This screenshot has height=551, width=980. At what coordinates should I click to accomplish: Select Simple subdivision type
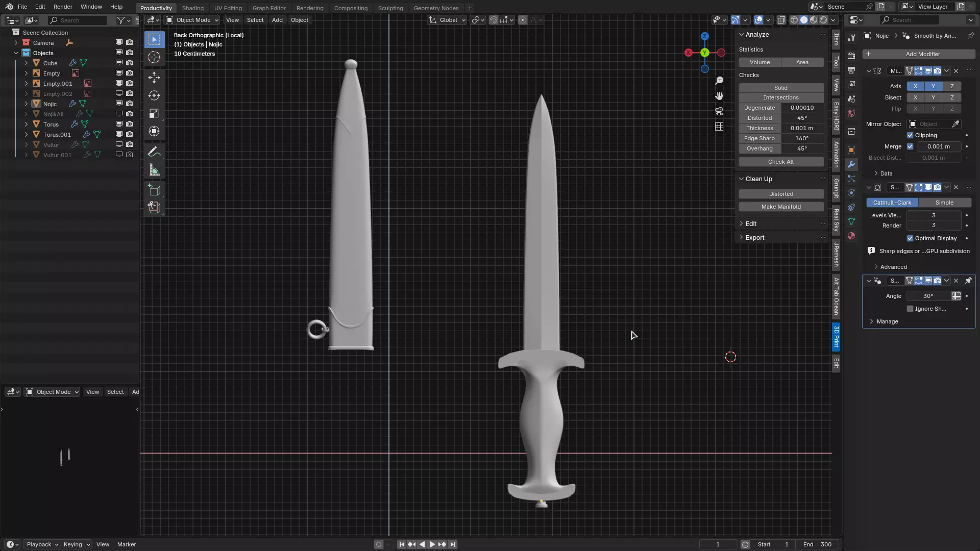[x=944, y=203]
